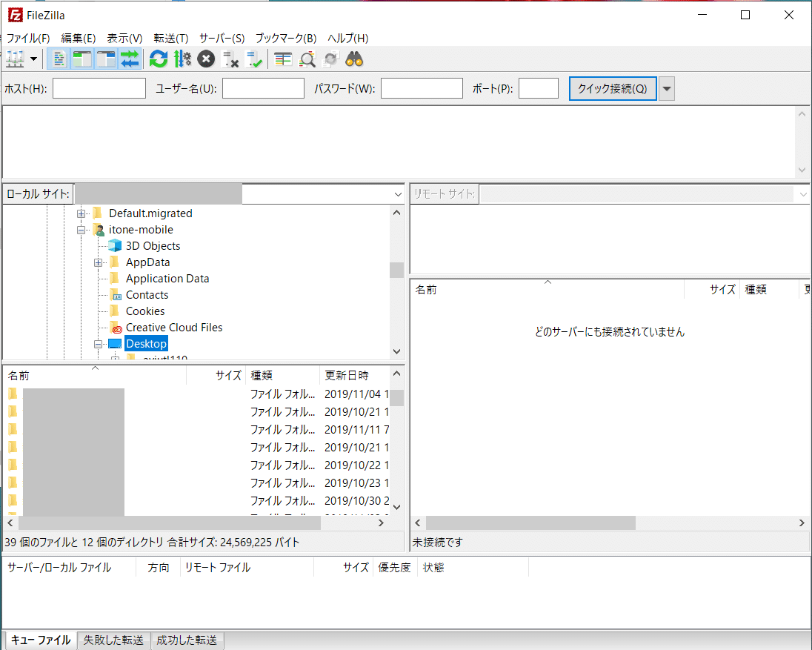Click local tree vertical scrollbar thumb
Image resolution: width=812 pixels, height=650 pixels.
coord(396,270)
